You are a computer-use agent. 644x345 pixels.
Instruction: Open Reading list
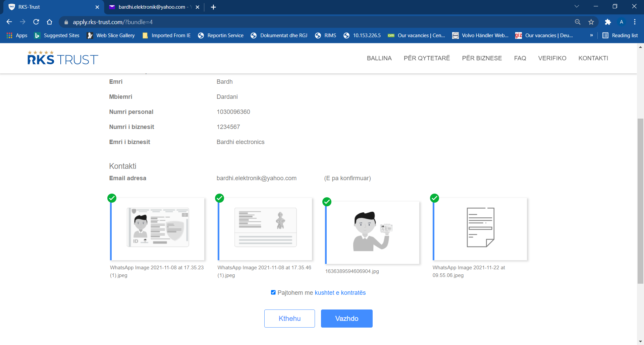click(620, 35)
